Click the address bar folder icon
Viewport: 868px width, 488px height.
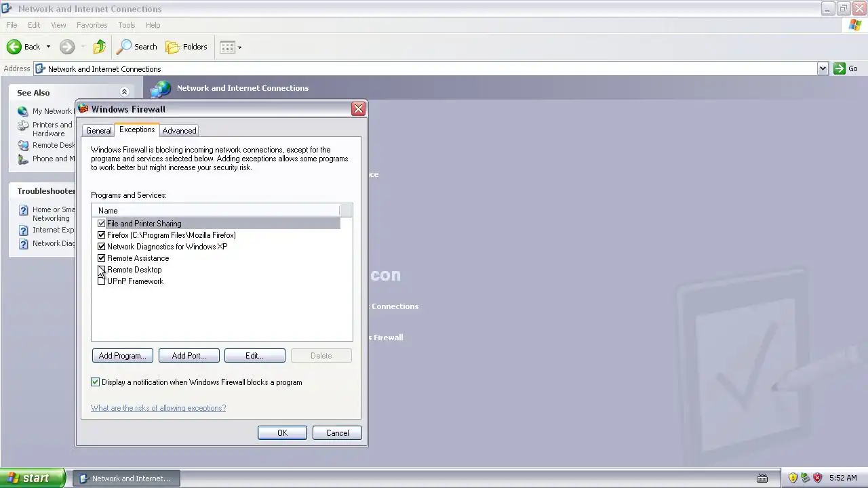[40, 68]
